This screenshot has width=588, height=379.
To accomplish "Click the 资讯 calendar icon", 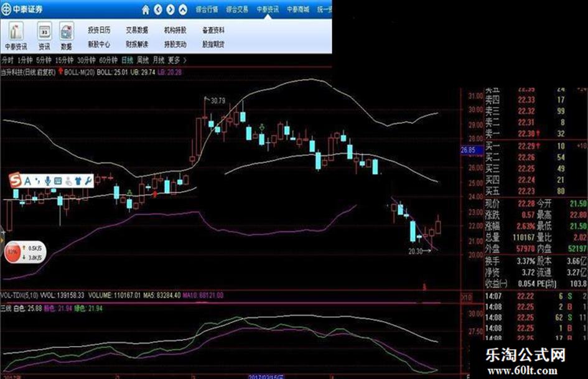I will click(x=44, y=35).
